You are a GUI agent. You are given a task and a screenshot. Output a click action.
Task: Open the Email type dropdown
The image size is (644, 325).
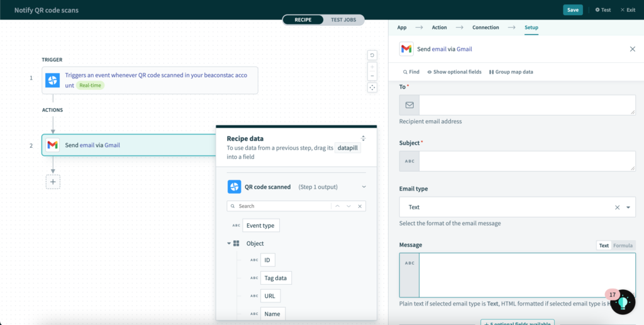[x=628, y=207]
